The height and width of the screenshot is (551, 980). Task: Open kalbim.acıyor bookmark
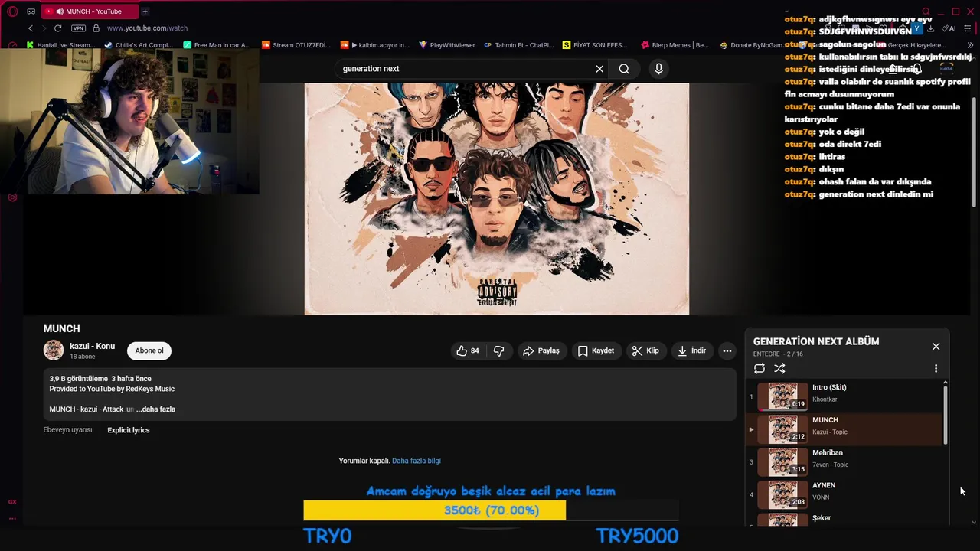pos(375,45)
